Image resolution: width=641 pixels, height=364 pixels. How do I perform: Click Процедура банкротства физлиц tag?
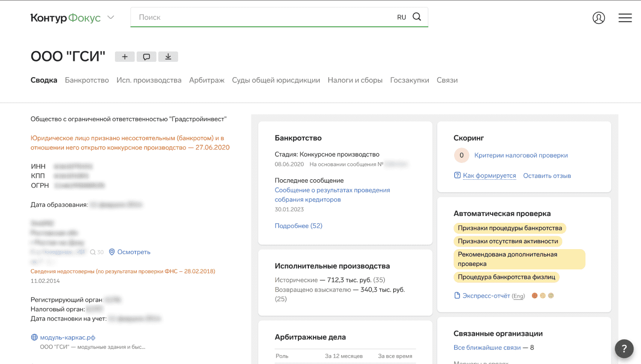pyautogui.click(x=506, y=277)
